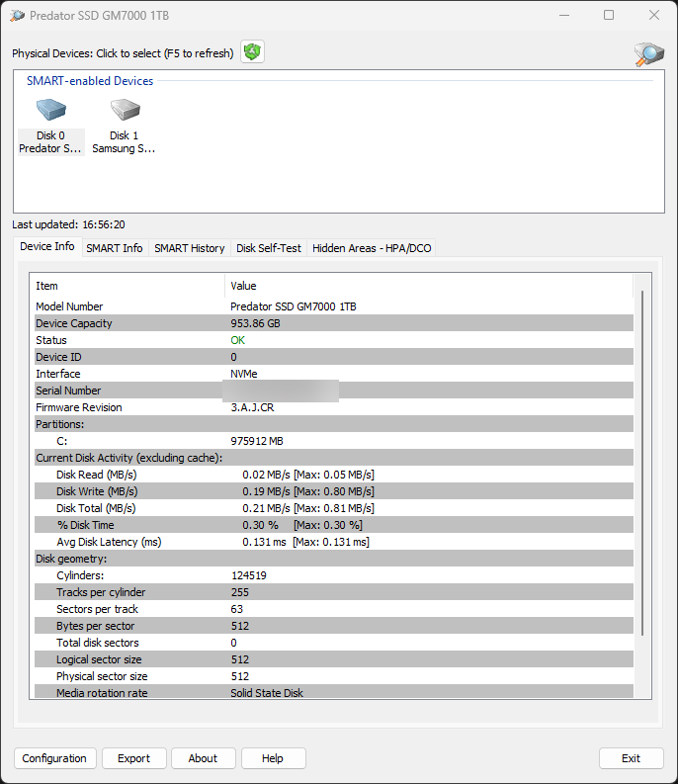Click the Solid State Disk value
Viewport: 678px width, 784px height.
(267, 693)
